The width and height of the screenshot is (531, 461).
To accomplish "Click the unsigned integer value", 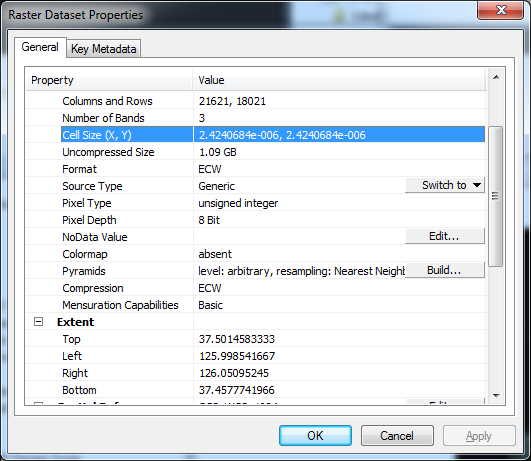I will (238, 203).
